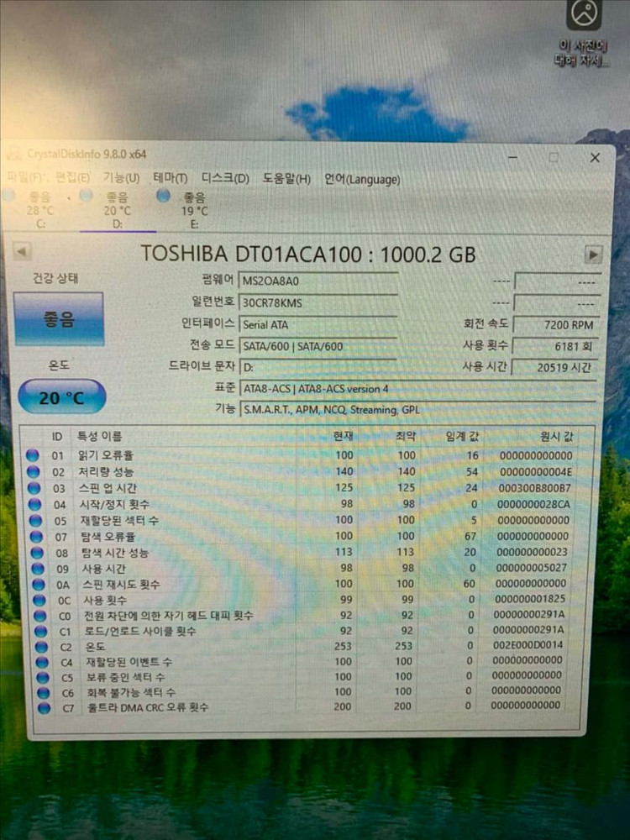The image size is (630, 840).
Task: Click the disk title TOSHIBA DT01ACA100
Action: 308,254
